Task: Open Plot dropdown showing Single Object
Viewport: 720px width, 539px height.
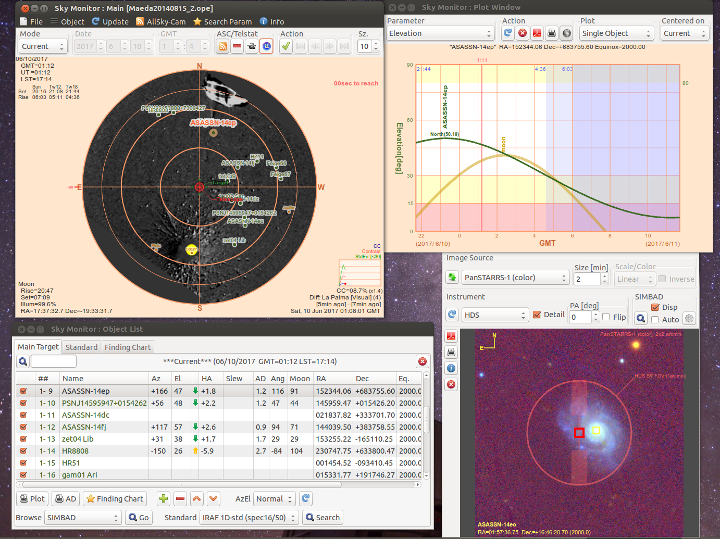Action: [616, 33]
